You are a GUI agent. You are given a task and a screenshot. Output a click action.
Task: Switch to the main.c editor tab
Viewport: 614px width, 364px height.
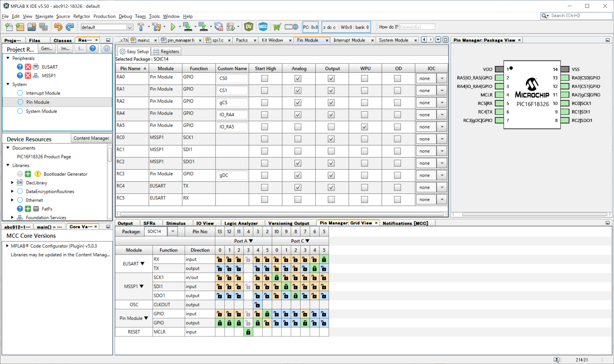[x=144, y=40]
